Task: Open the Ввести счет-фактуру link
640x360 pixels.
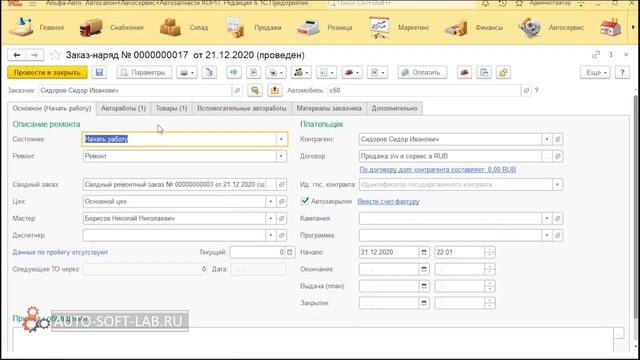Action: point(388,201)
